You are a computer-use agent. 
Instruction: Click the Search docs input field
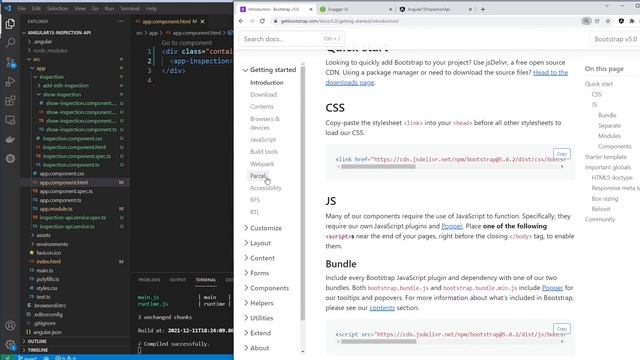pos(291,39)
